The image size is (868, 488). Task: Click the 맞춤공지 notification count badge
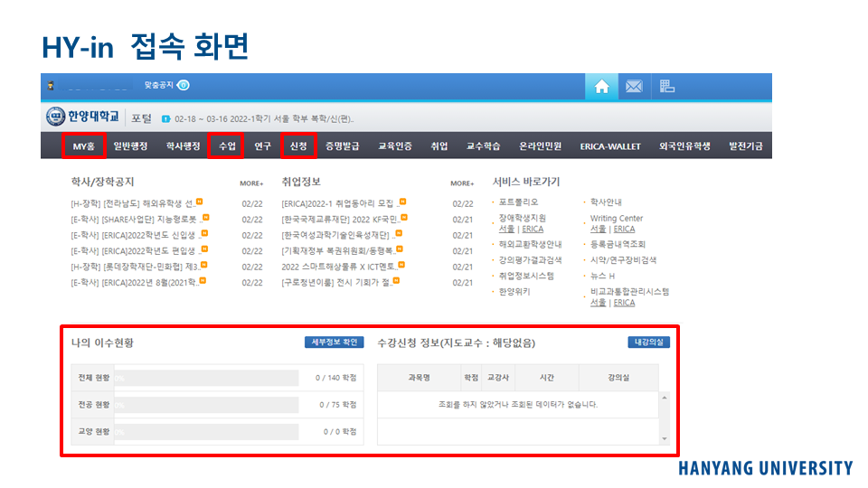click(x=184, y=85)
